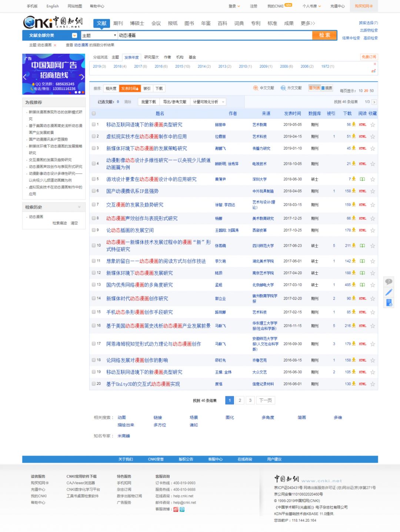
Task: Switch to the 期刊 database tab
Action: tap(118, 23)
